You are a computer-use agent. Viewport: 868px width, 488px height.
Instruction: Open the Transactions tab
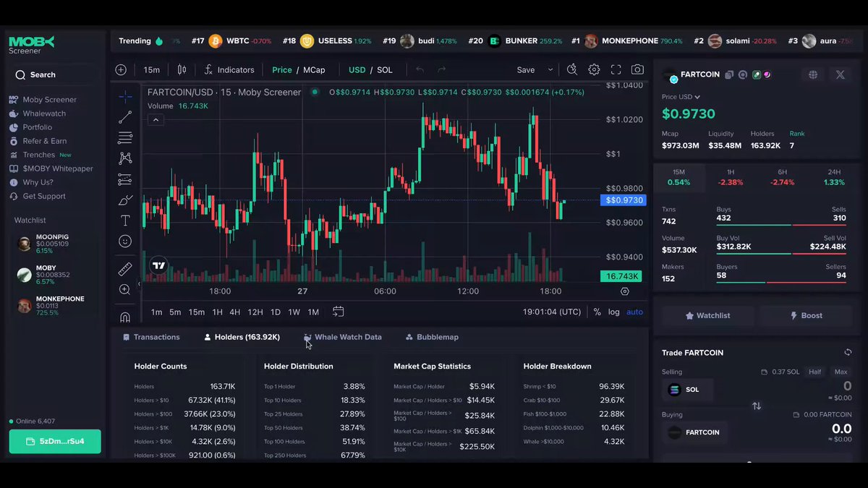tap(151, 337)
